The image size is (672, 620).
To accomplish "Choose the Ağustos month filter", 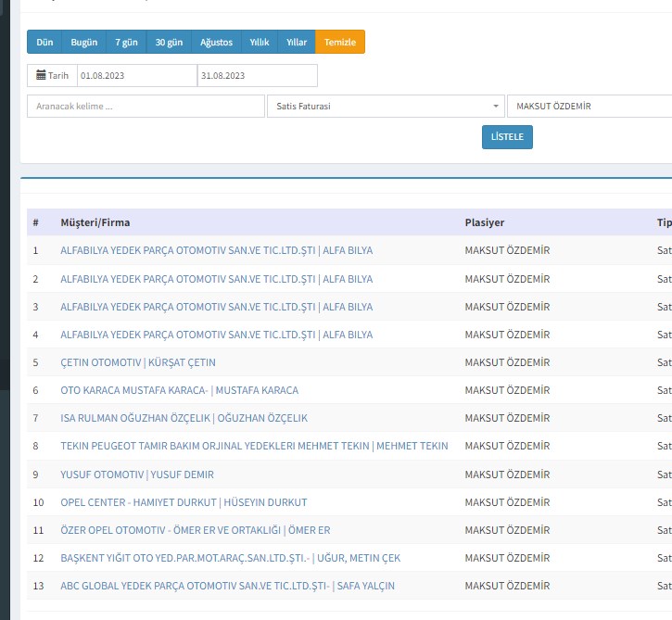I will pyautogui.click(x=216, y=42).
